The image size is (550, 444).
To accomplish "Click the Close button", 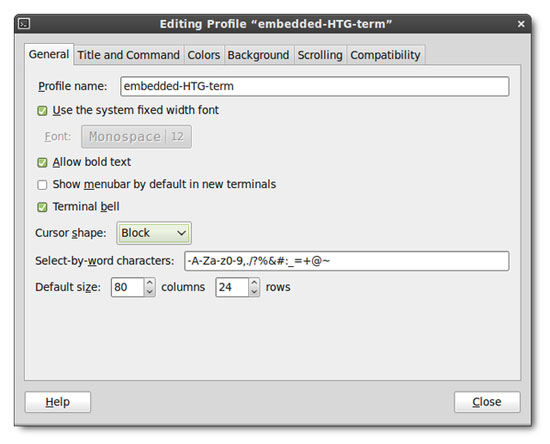I will 487,402.
